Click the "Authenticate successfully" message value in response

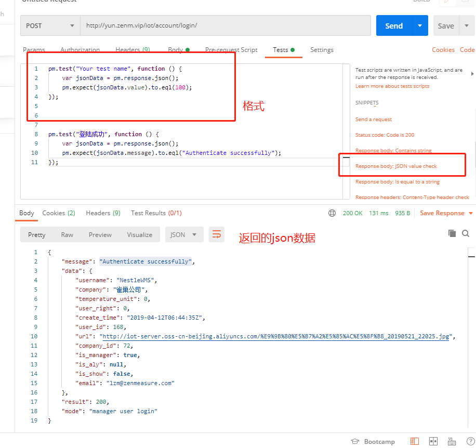click(x=146, y=261)
